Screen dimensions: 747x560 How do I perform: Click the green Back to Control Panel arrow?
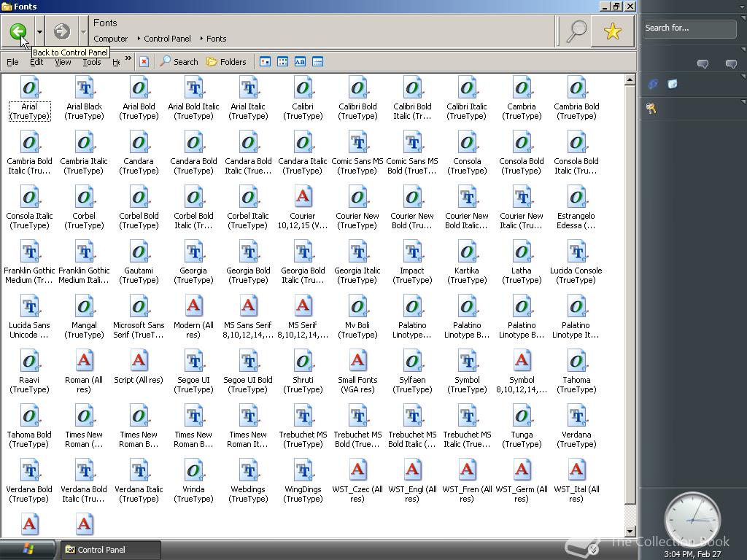pyautogui.click(x=18, y=31)
